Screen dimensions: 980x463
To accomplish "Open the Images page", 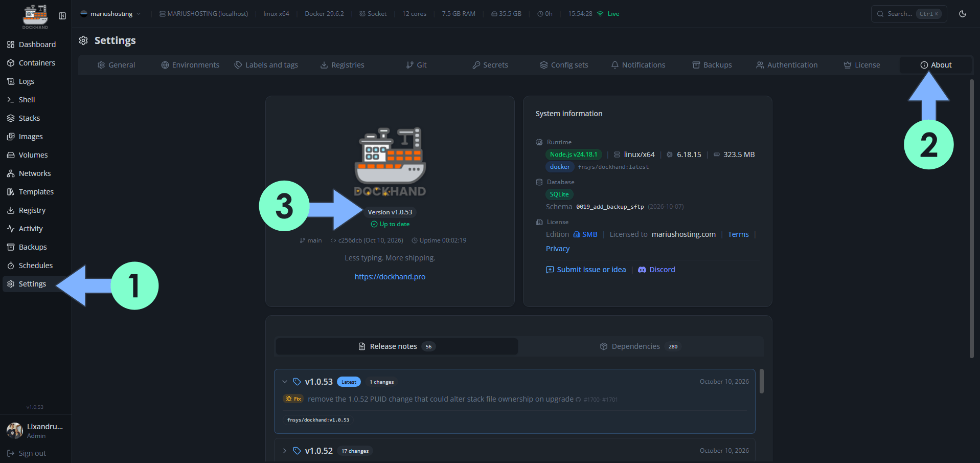I will pyautogui.click(x=36, y=137).
